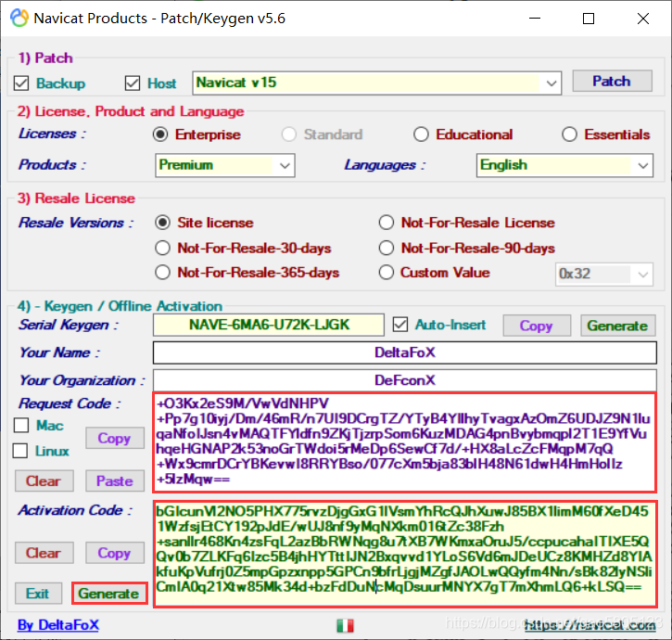Screen dimensions: 672x640
Task: Copy the serial key with Copy button
Action: [537, 326]
